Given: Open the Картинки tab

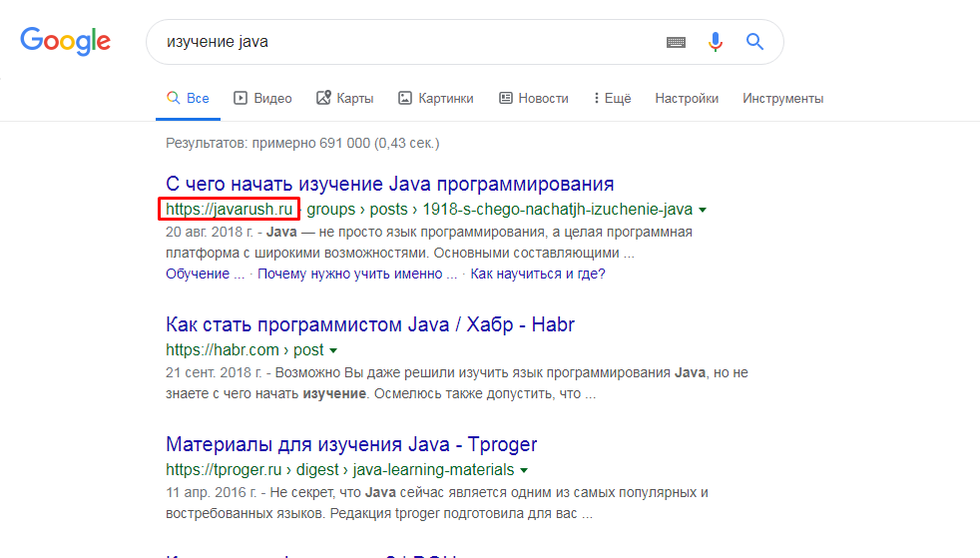Looking at the screenshot, I should click(435, 98).
